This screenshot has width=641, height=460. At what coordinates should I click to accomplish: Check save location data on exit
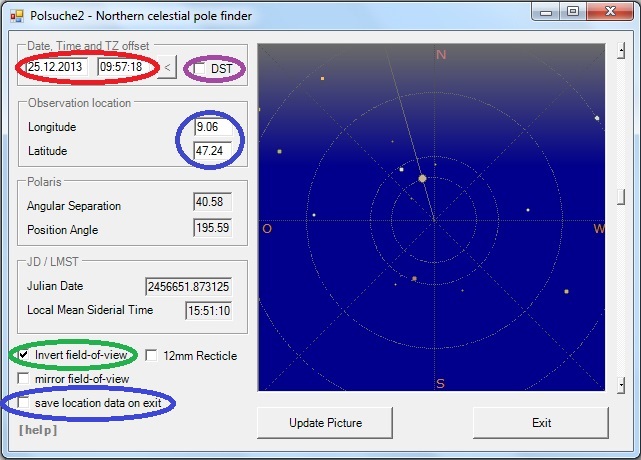23,403
